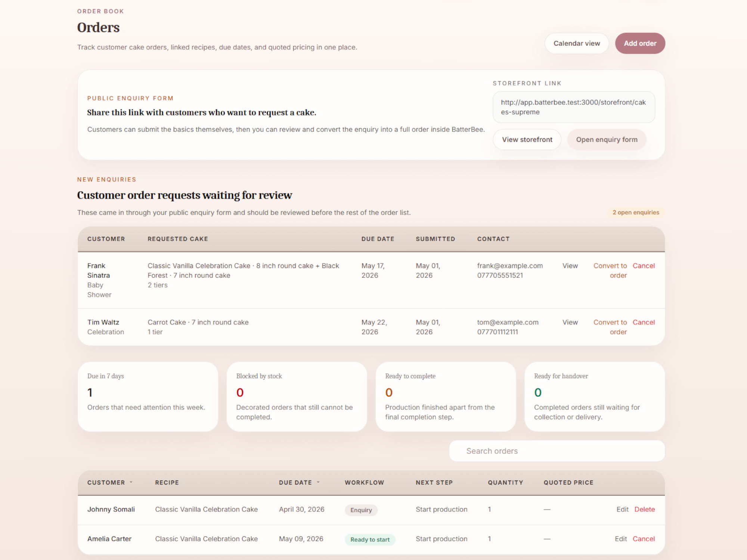
Task: Click 'May 09, 2026' due date
Action: tap(301, 539)
